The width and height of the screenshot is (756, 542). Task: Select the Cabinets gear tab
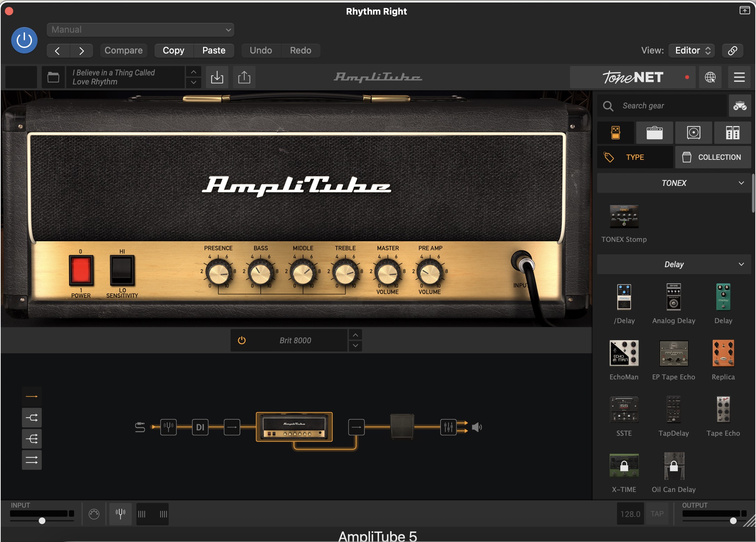tap(693, 133)
